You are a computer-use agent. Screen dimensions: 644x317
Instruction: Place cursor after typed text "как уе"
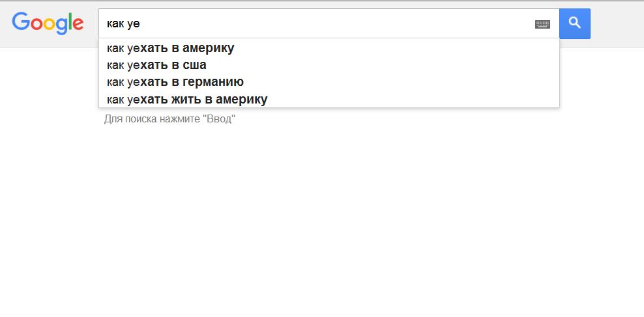(x=140, y=24)
